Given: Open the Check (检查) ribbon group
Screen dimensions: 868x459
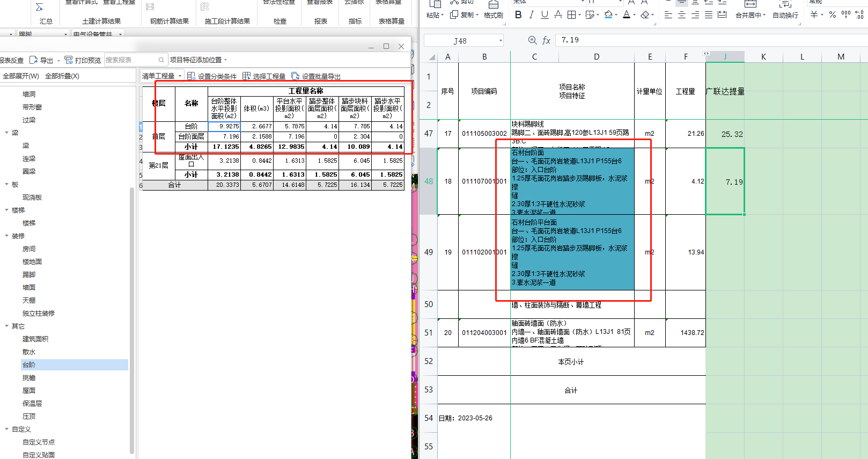Looking at the screenshot, I should 279,21.
